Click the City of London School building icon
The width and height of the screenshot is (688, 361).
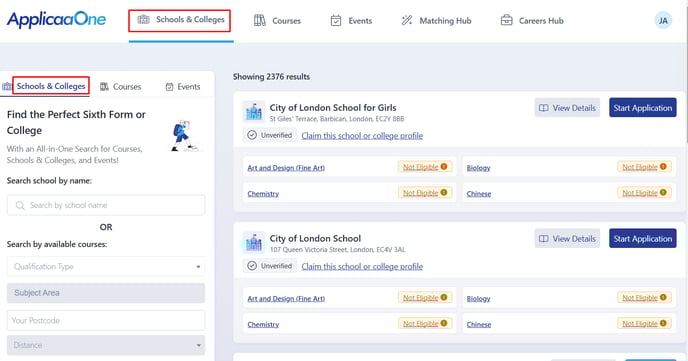(254, 243)
